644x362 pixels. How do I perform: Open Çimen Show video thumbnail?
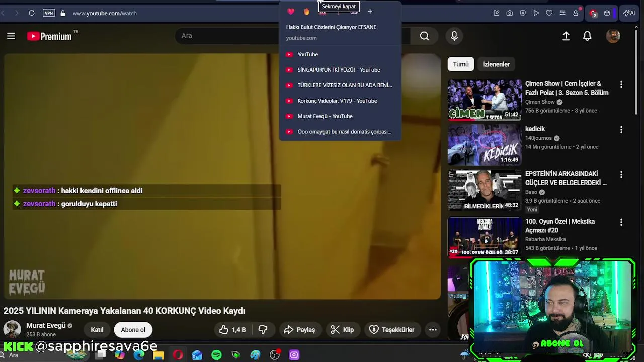(485, 100)
